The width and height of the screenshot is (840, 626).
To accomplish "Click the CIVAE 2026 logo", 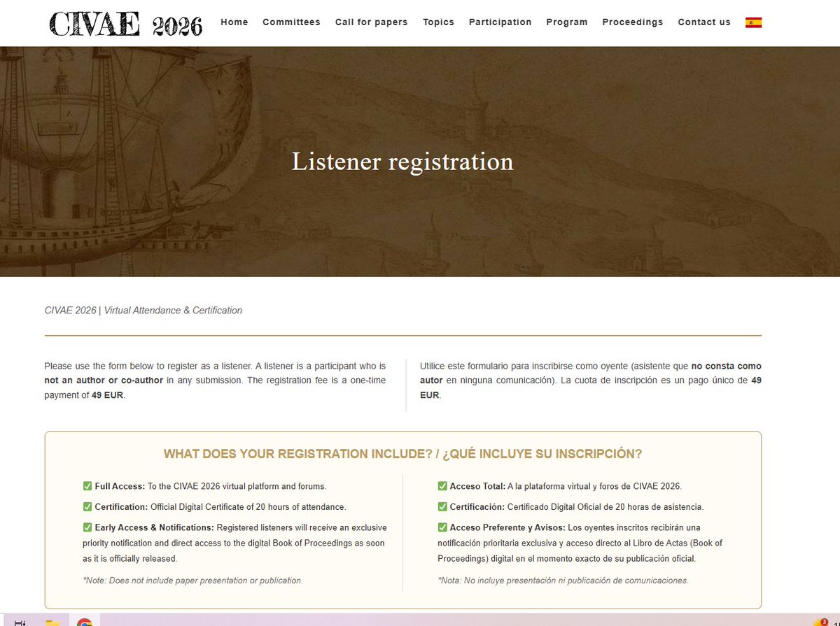I will pyautogui.click(x=126, y=24).
